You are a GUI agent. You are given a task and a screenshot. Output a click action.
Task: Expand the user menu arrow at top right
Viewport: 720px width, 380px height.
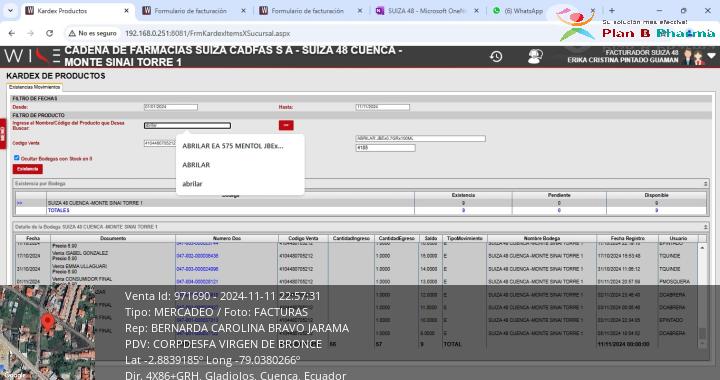[712, 56]
